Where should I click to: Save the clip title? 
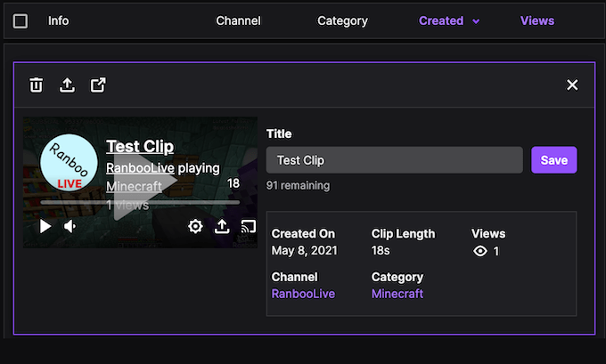[x=553, y=160]
